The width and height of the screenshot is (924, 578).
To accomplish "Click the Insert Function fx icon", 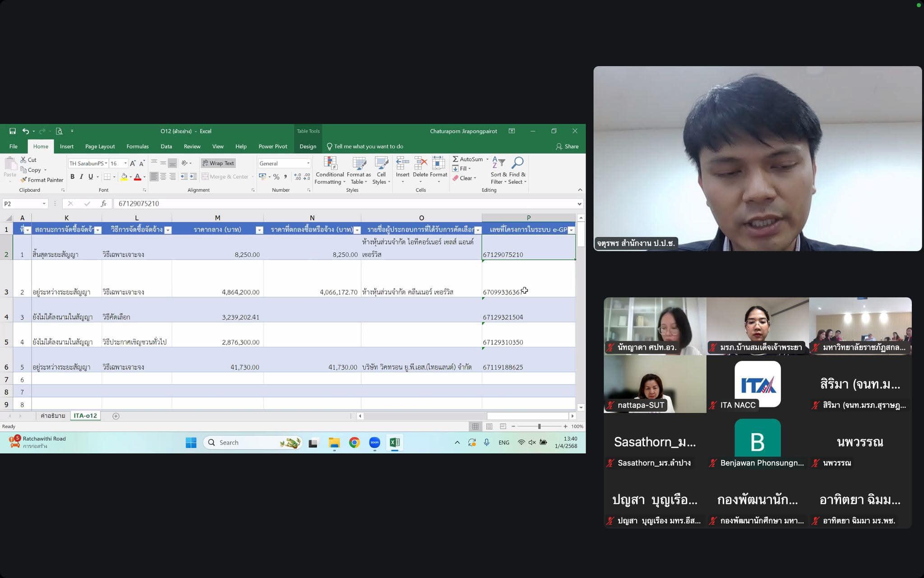I will click(x=104, y=204).
